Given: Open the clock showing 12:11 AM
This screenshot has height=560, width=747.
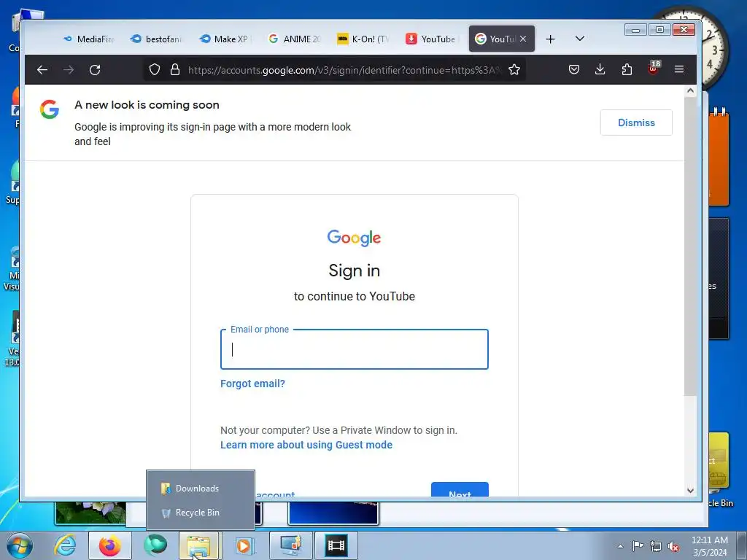Looking at the screenshot, I should coord(709,546).
